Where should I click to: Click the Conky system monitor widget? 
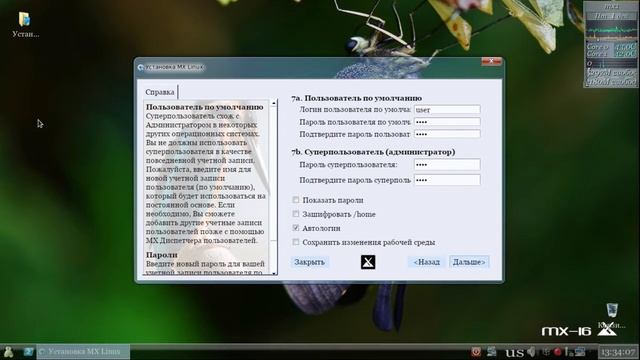(611, 44)
